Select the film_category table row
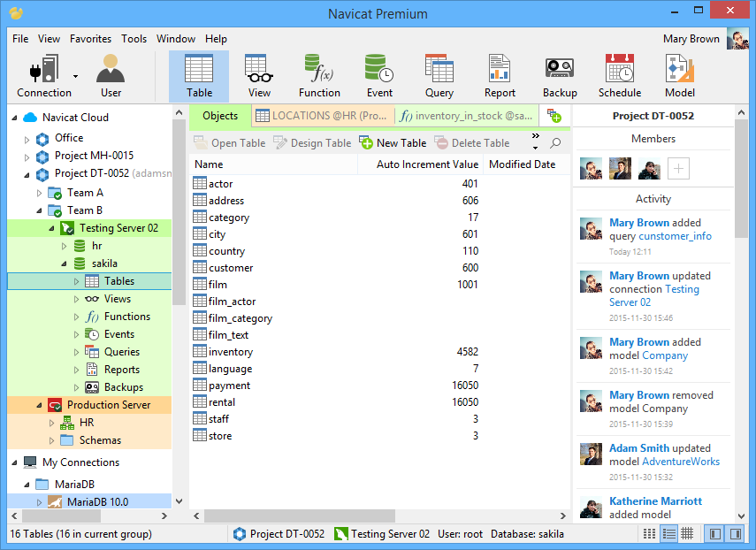Viewport: 756px width, 550px height. tap(379, 318)
